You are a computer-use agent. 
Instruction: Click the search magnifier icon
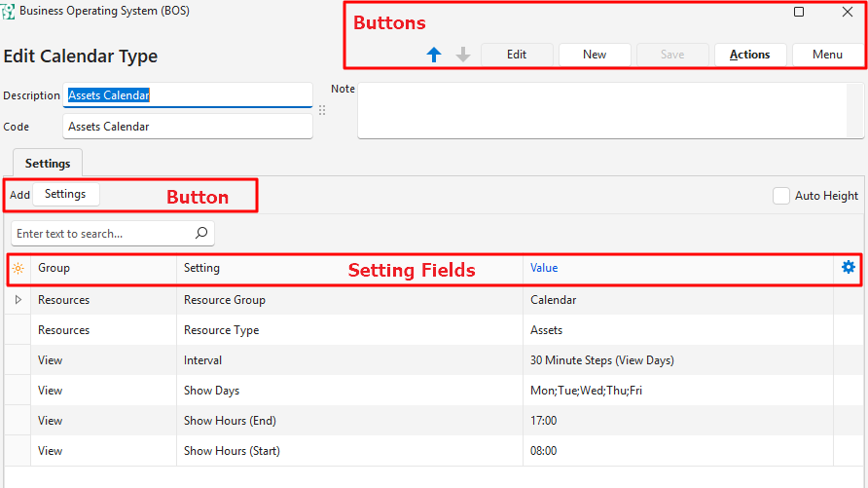[201, 234]
